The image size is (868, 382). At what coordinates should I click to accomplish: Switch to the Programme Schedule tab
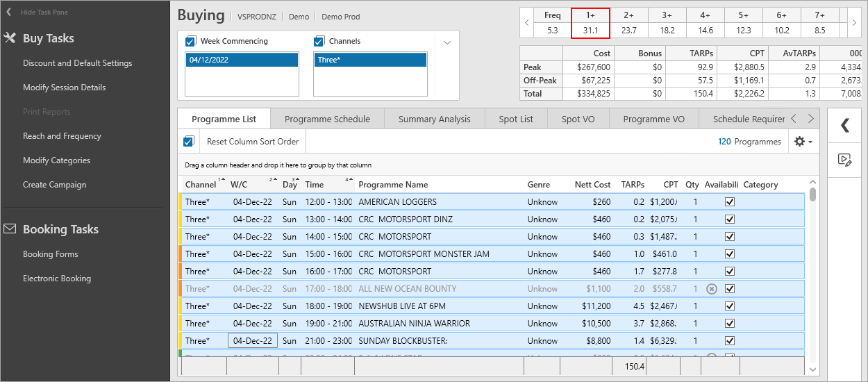pos(327,119)
